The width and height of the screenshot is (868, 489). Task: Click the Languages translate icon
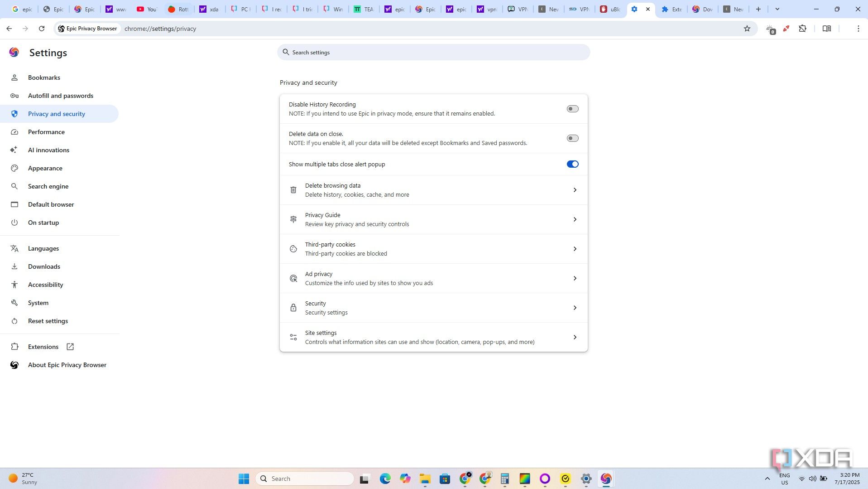click(x=14, y=248)
